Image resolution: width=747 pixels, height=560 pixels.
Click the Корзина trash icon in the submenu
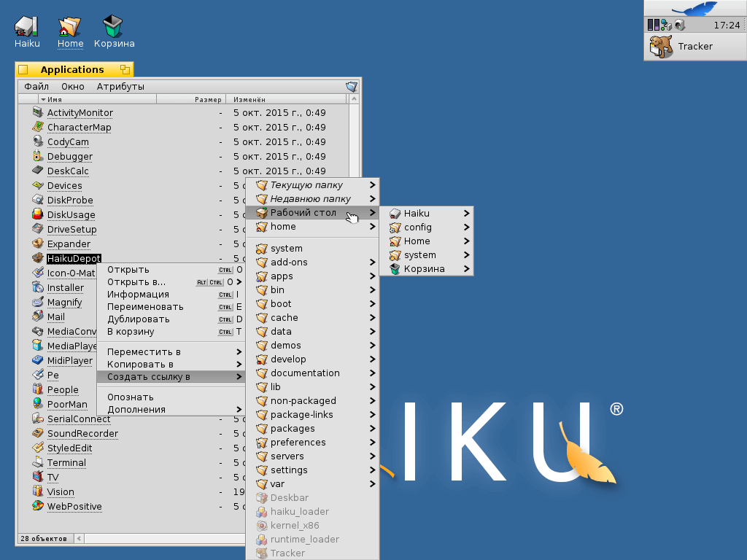(395, 269)
